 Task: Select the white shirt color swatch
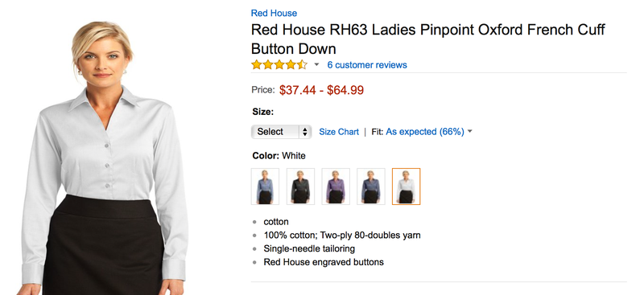click(x=407, y=186)
